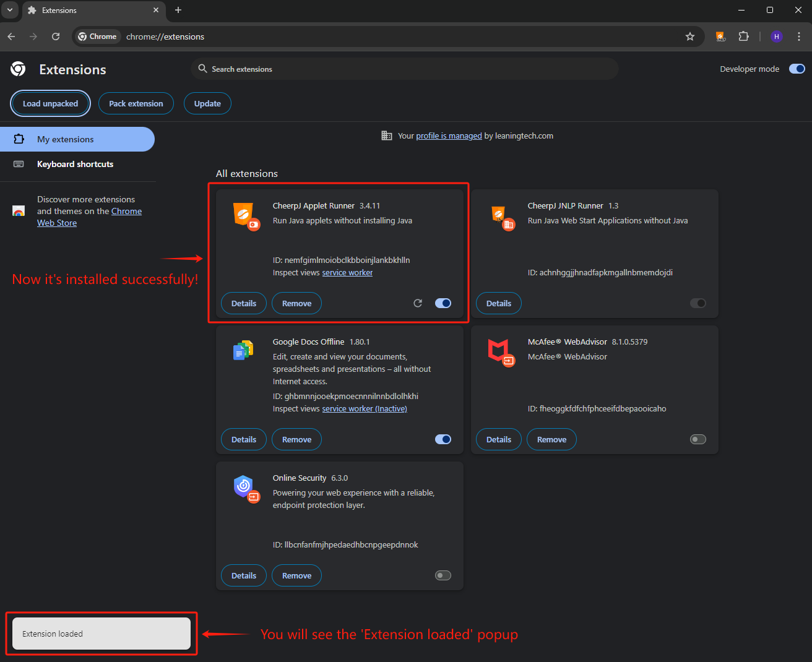812x662 pixels.
Task: Open a new tab with plus icon
Action: pos(178,10)
